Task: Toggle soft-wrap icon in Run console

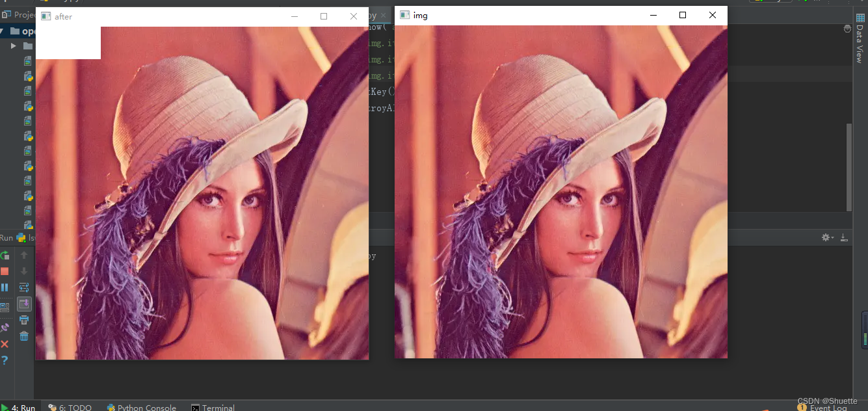Action: click(x=24, y=287)
